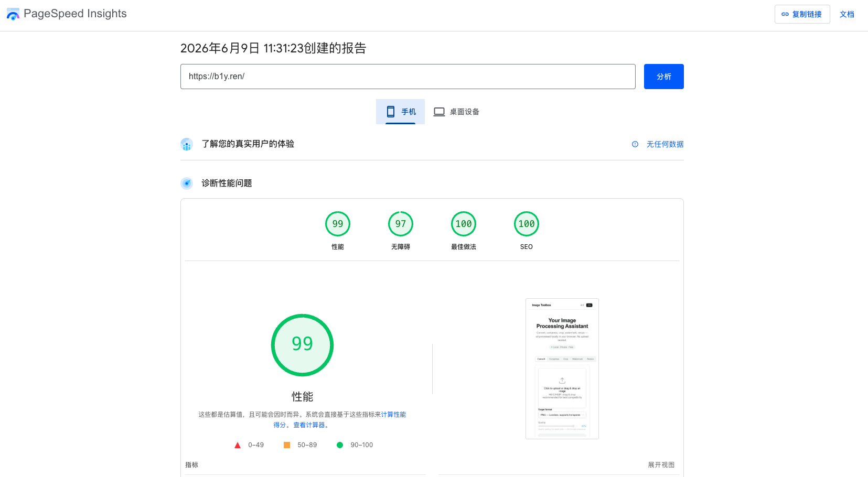Expand metrics with 展开视图
Image resolution: width=868 pixels, height=477 pixels.
(661, 465)
